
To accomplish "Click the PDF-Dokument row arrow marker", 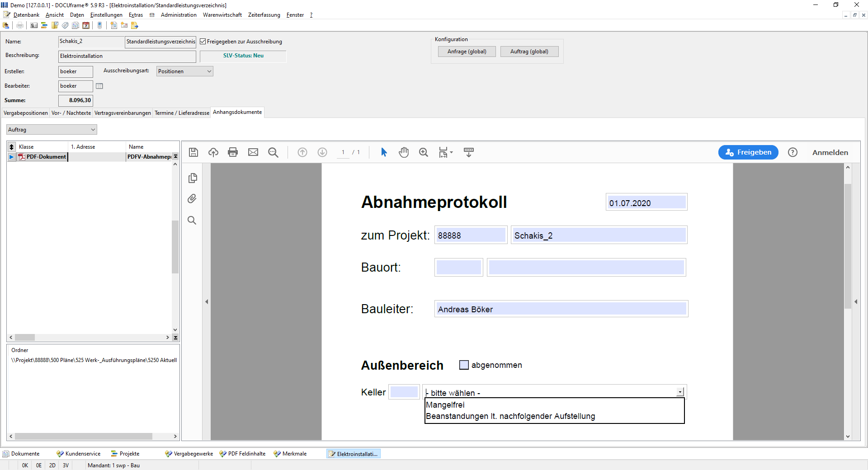I will pyautogui.click(x=11, y=157).
